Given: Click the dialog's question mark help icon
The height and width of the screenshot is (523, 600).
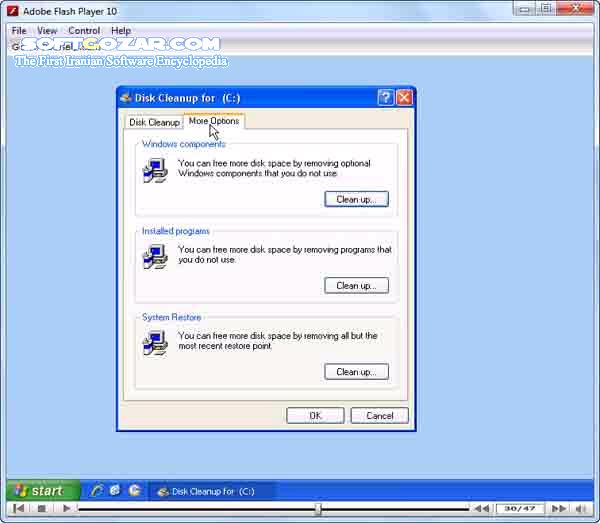Looking at the screenshot, I should pyautogui.click(x=386, y=98).
